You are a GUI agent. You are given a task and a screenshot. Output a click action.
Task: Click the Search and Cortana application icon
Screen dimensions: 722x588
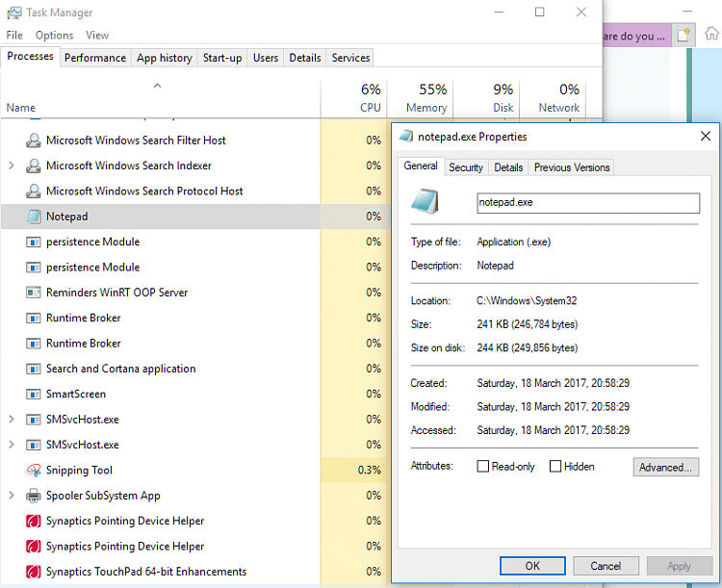coord(33,369)
